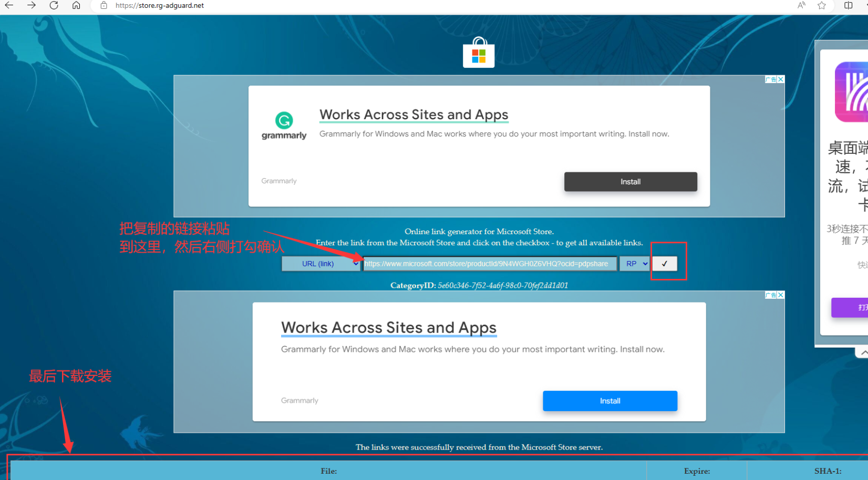The height and width of the screenshot is (480, 868).
Task: Close the top Grammarly ad
Action: (780, 79)
